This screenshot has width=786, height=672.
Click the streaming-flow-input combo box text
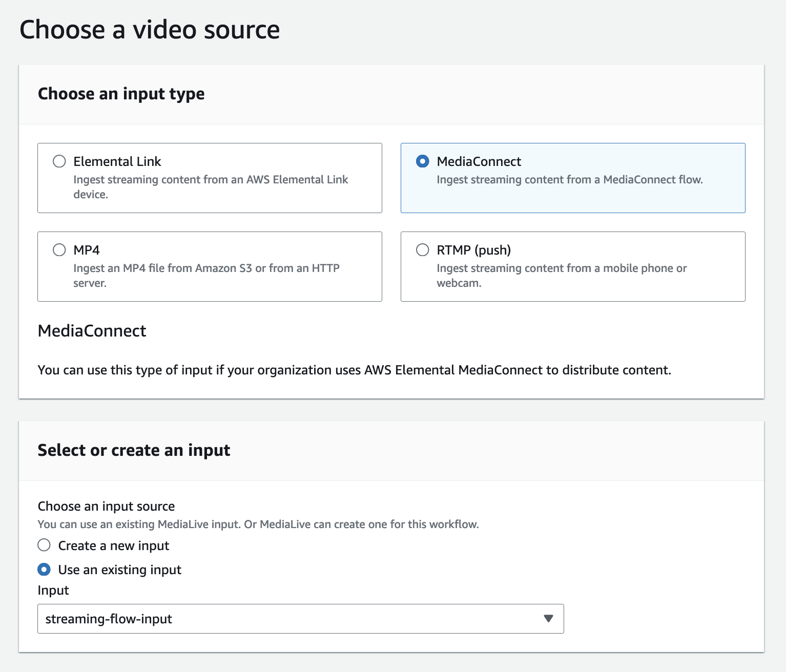click(x=109, y=619)
